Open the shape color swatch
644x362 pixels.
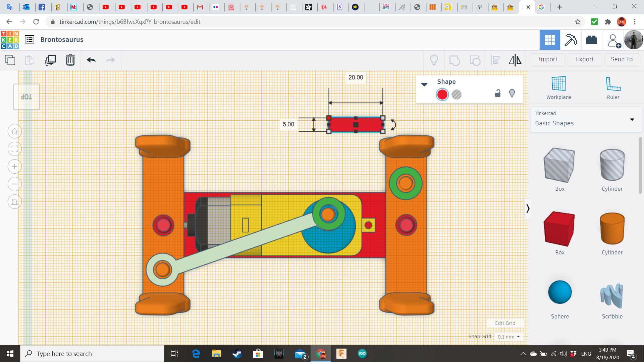click(x=442, y=95)
